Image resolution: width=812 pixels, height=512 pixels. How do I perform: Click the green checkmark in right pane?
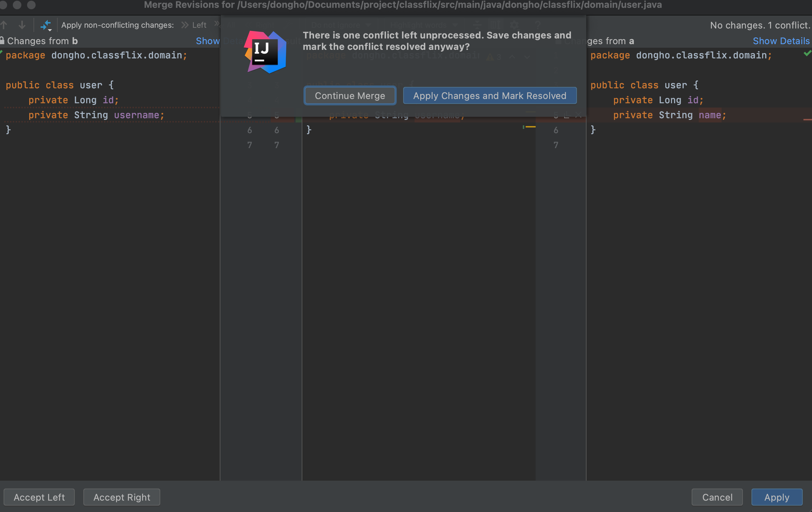[807, 53]
